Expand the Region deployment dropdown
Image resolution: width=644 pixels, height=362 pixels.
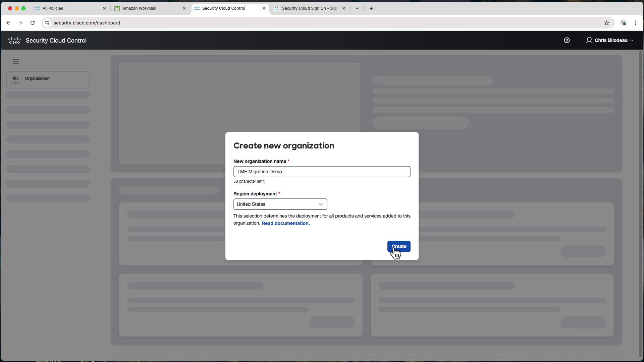click(x=280, y=204)
